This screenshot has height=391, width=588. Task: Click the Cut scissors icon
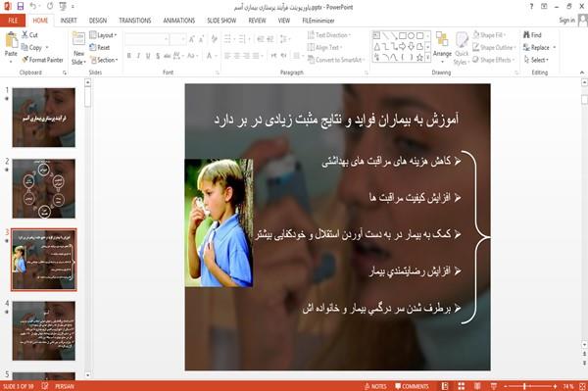point(25,35)
